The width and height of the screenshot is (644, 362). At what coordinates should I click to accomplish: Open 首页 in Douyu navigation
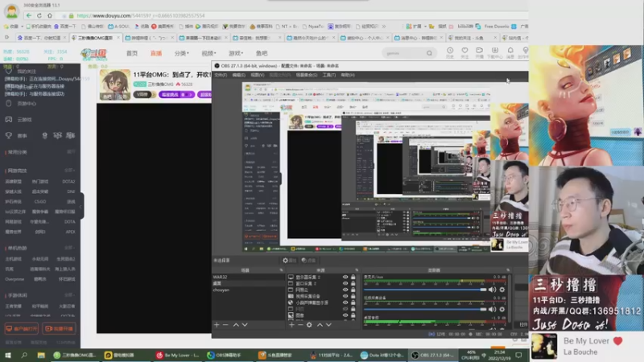coord(132,53)
